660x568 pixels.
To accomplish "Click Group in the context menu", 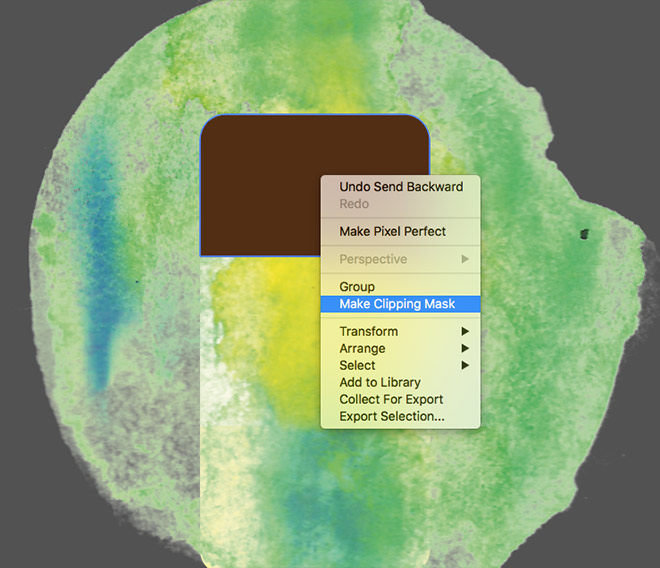I will click(400, 287).
